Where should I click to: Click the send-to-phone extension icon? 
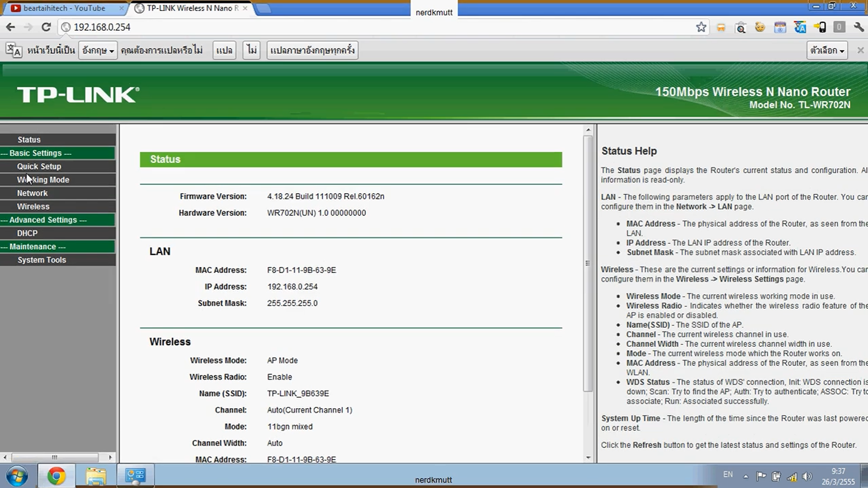click(820, 28)
